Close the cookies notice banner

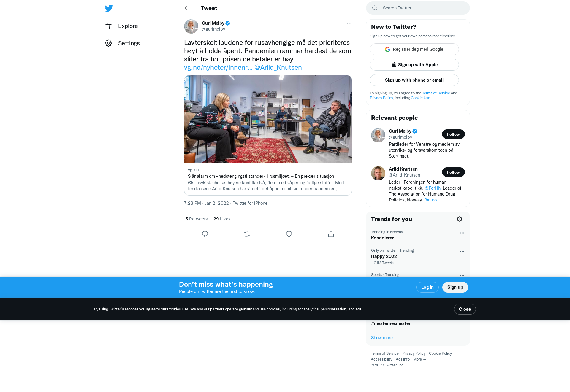click(465, 309)
